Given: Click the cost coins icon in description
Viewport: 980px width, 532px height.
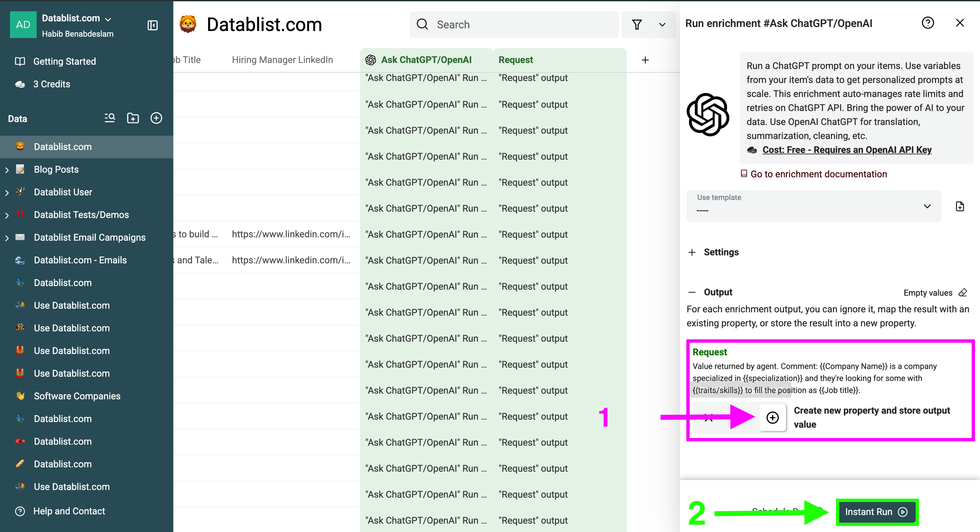Looking at the screenshot, I should click(x=752, y=150).
